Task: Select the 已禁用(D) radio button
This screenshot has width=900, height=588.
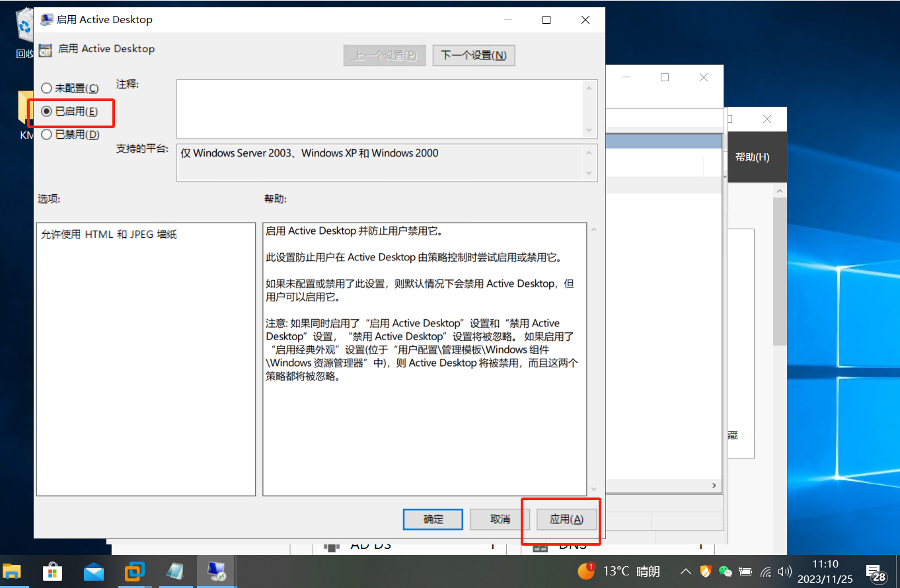Action: point(70,135)
